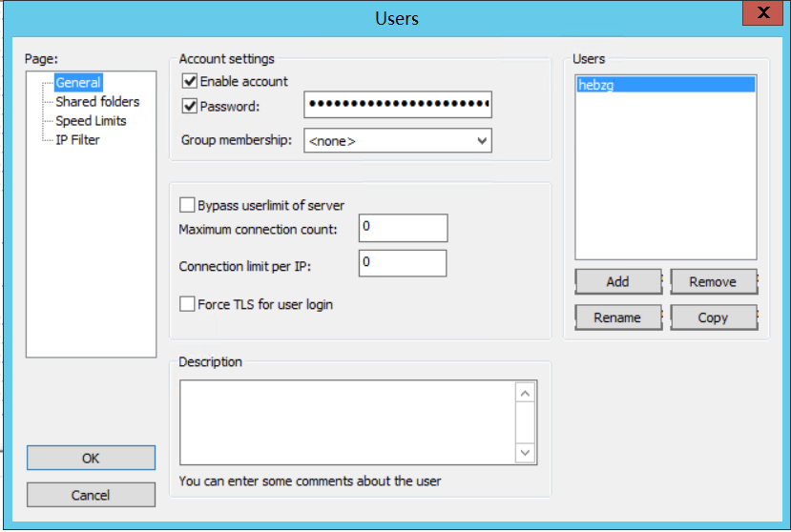This screenshot has height=532, width=791.
Task: Enable Bypass userlimit of server
Action: (187, 205)
